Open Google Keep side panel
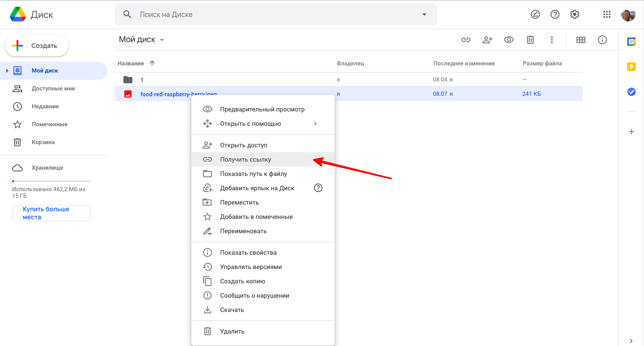 click(631, 67)
